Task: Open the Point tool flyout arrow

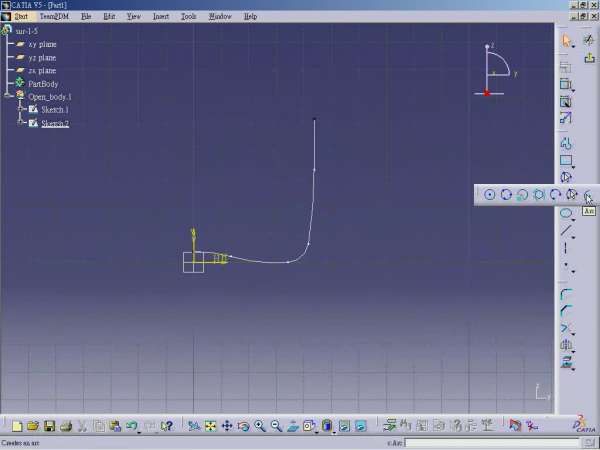Action: pos(573,271)
